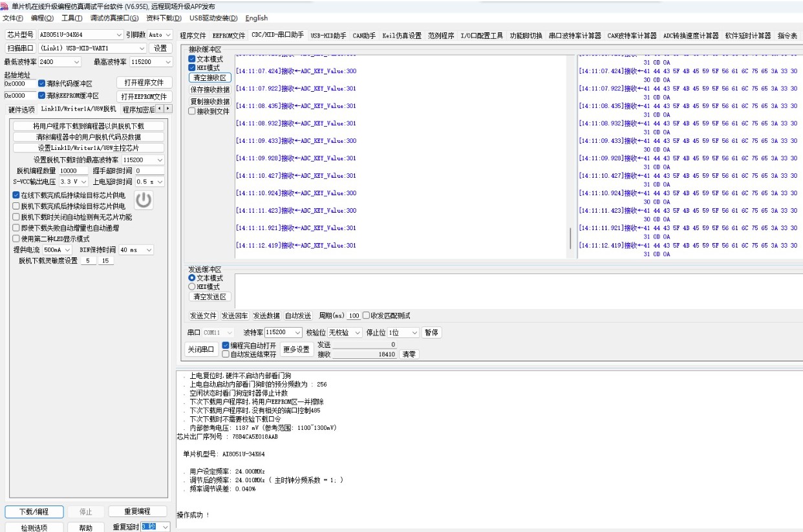Click 保存接收数据 button
Viewport: 803px width, 532px height.
pyautogui.click(x=209, y=89)
